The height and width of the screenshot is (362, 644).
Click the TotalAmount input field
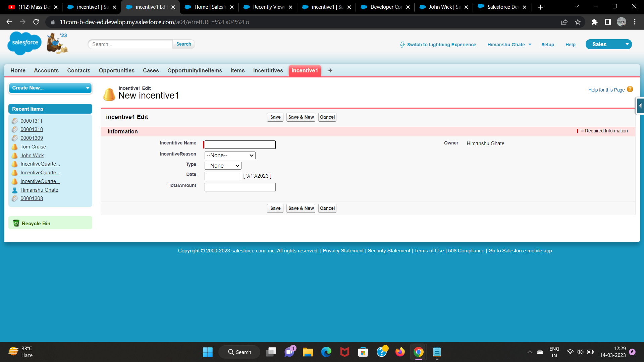click(240, 187)
